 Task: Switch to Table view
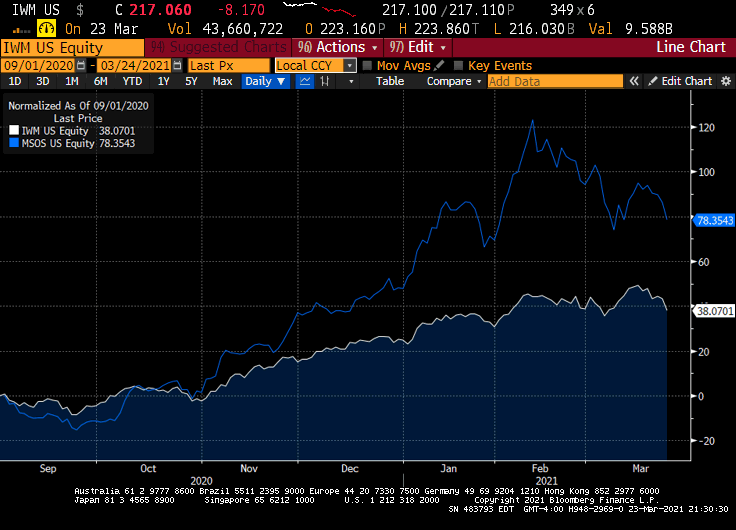pyautogui.click(x=390, y=81)
